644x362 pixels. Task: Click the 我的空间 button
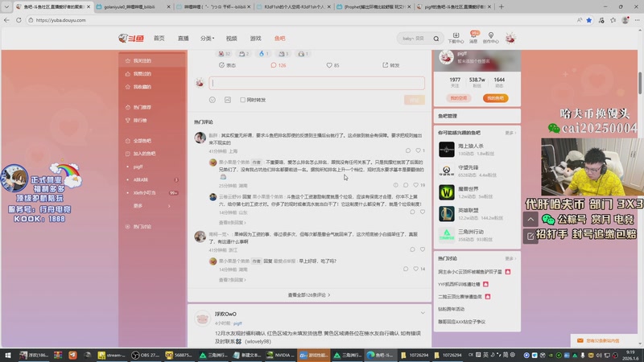coord(459,98)
